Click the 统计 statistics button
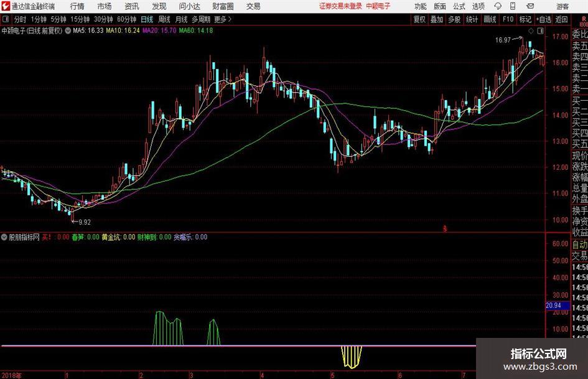 (x=472, y=19)
